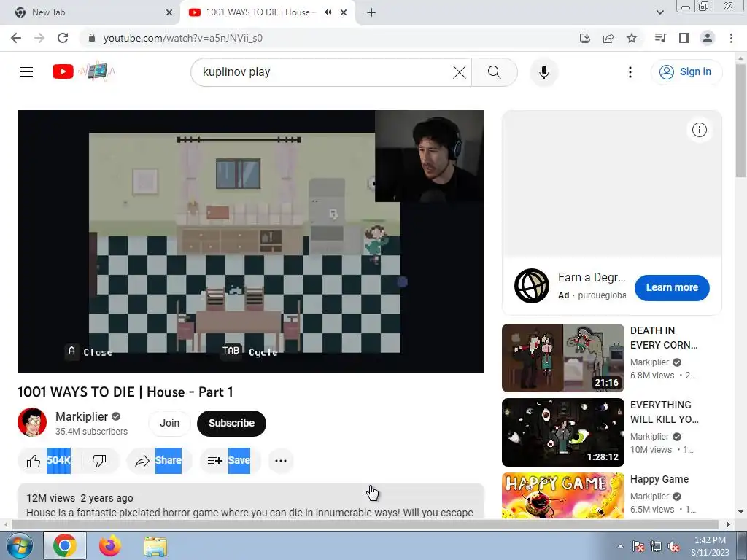Toggle Chrome side panel
This screenshot has height=560, width=747.
(684, 38)
